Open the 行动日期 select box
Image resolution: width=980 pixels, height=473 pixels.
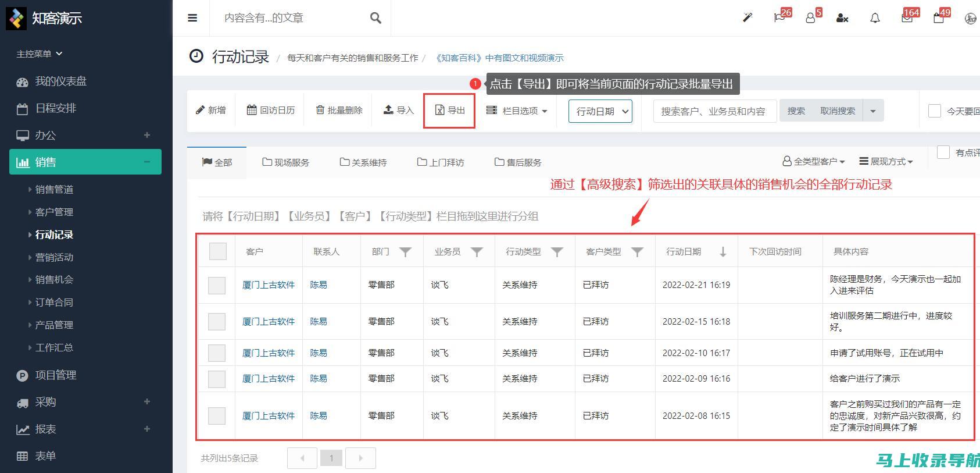pyautogui.click(x=600, y=111)
